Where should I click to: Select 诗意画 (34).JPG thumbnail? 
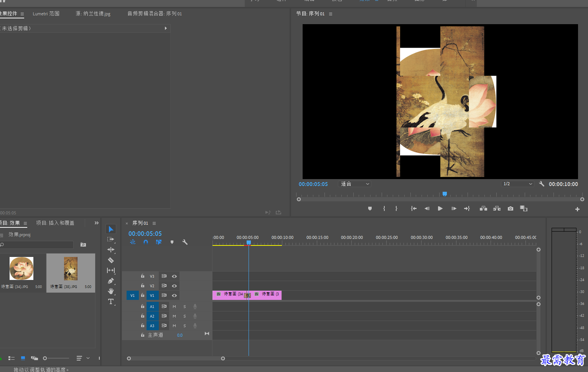point(21,268)
